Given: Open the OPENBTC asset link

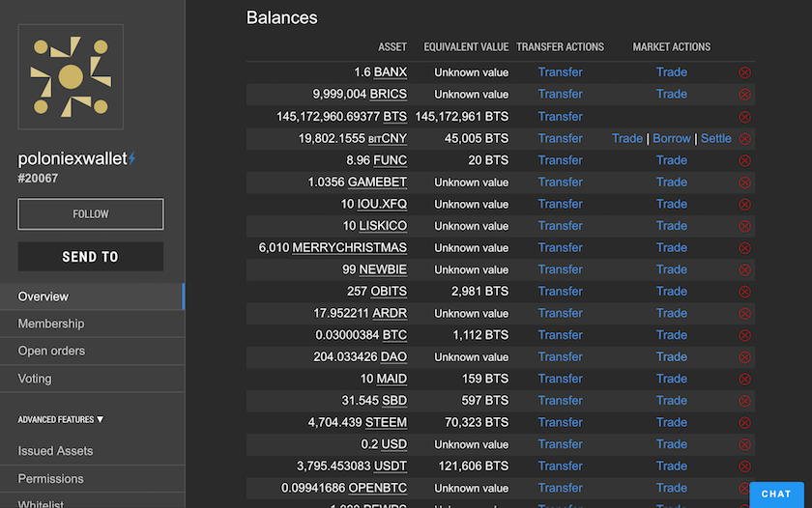Looking at the screenshot, I should 378,489.
